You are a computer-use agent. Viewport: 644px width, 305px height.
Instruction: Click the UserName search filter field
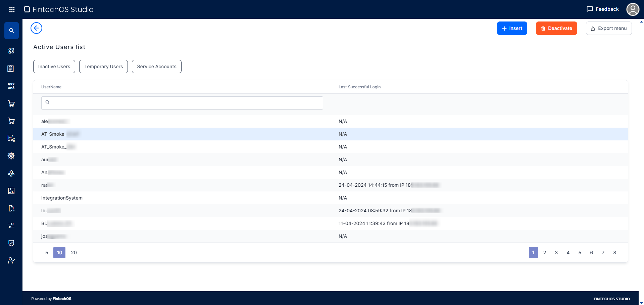point(182,103)
